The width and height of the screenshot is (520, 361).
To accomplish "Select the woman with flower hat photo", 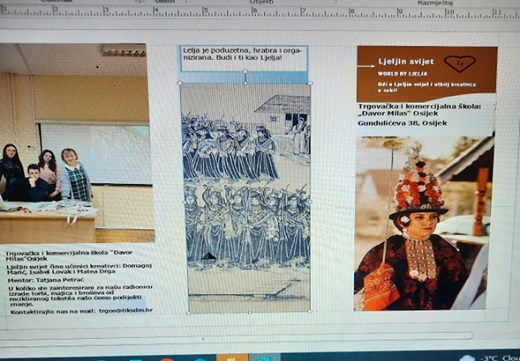I will pyautogui.click(x=424, y=222).
